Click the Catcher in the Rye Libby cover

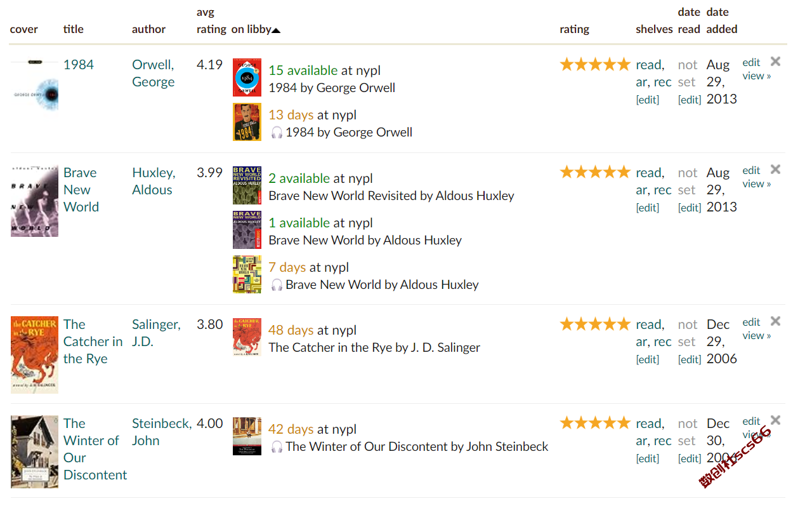[247, 337]
